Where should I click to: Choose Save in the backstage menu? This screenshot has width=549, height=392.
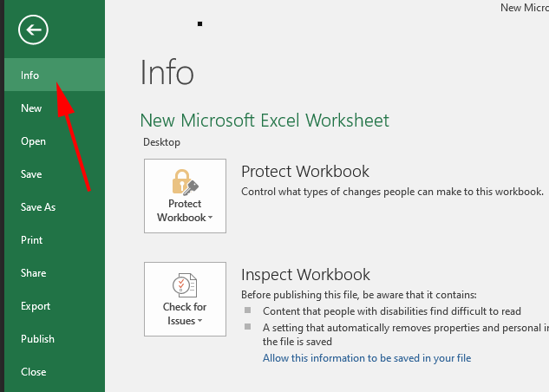click(31, 174)
